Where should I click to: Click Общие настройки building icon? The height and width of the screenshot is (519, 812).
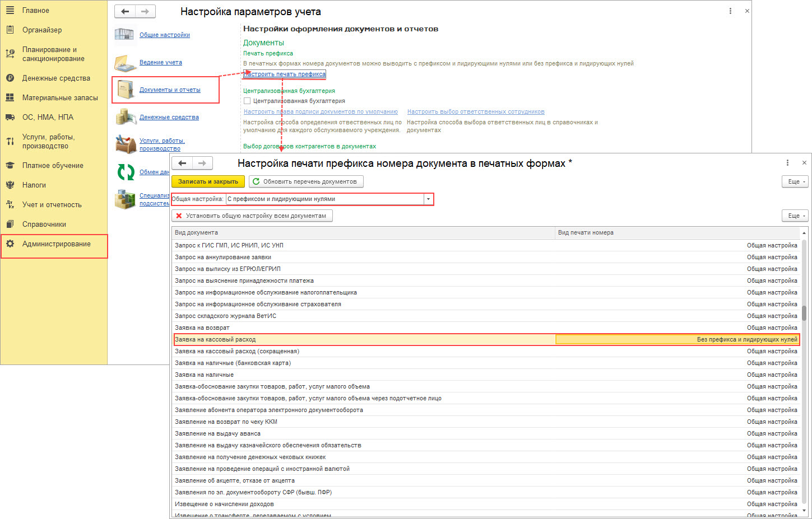[x=124, y=34]
